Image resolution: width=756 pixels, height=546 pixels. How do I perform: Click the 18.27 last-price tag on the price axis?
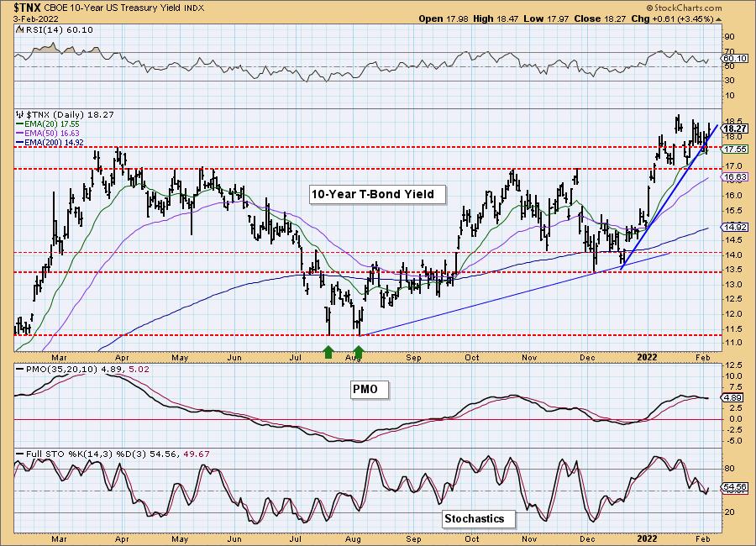coord(736,129)
